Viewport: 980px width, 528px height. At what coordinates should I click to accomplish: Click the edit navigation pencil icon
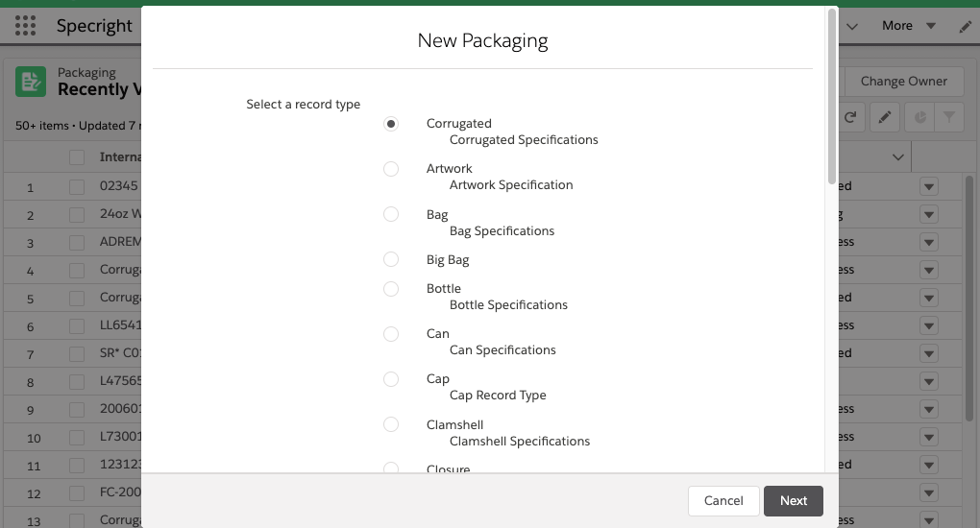966,27
